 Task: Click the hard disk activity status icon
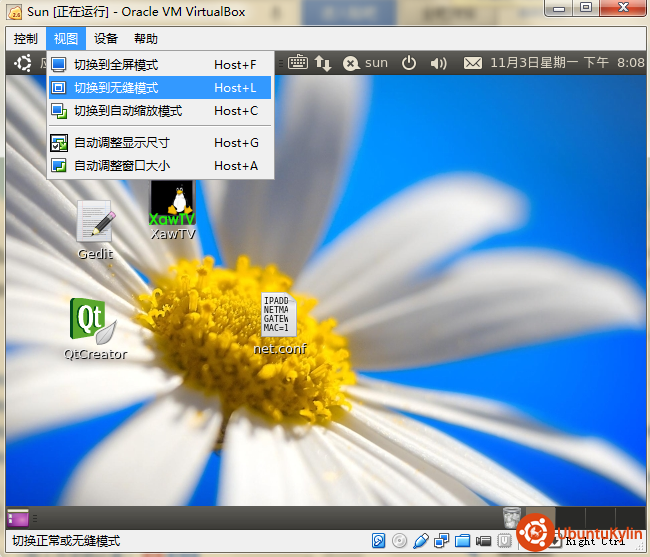(x=379, y=541)
